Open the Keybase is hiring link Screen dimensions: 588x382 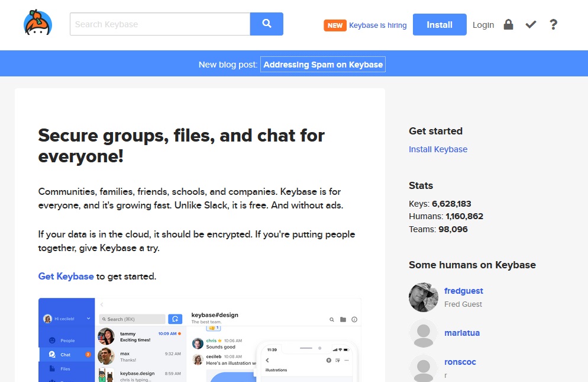pos(377,25)
